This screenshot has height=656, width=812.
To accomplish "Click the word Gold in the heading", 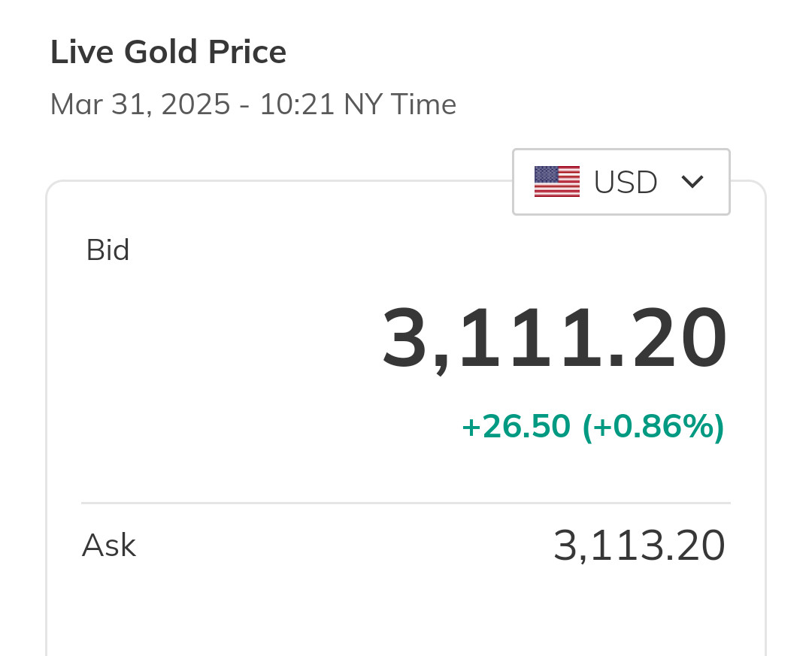I will tap(159, 53).
